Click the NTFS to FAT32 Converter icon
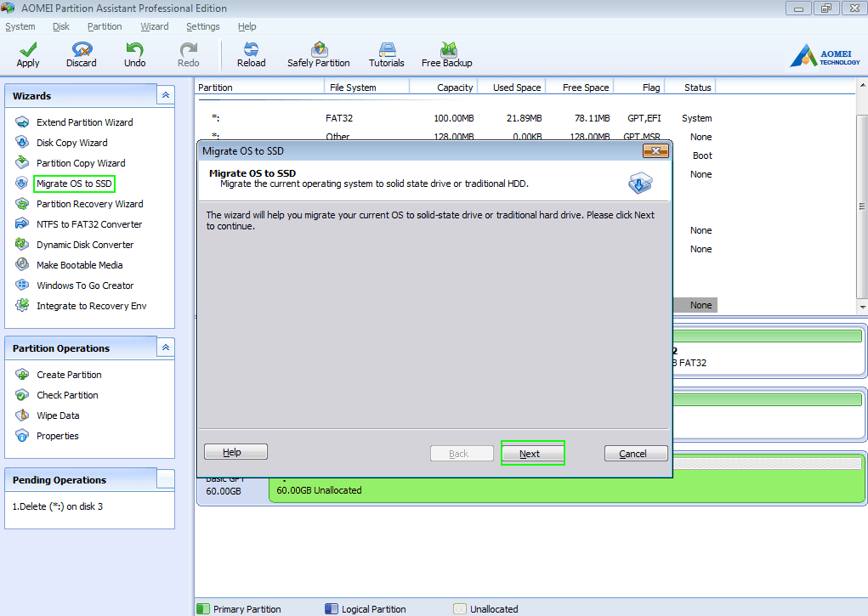Image resolution: width=868 pixels, height=616 pixels. pos(22,224)
